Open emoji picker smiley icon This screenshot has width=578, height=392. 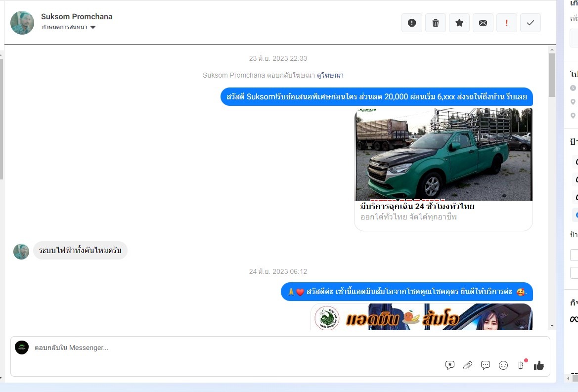pos(503,365)
